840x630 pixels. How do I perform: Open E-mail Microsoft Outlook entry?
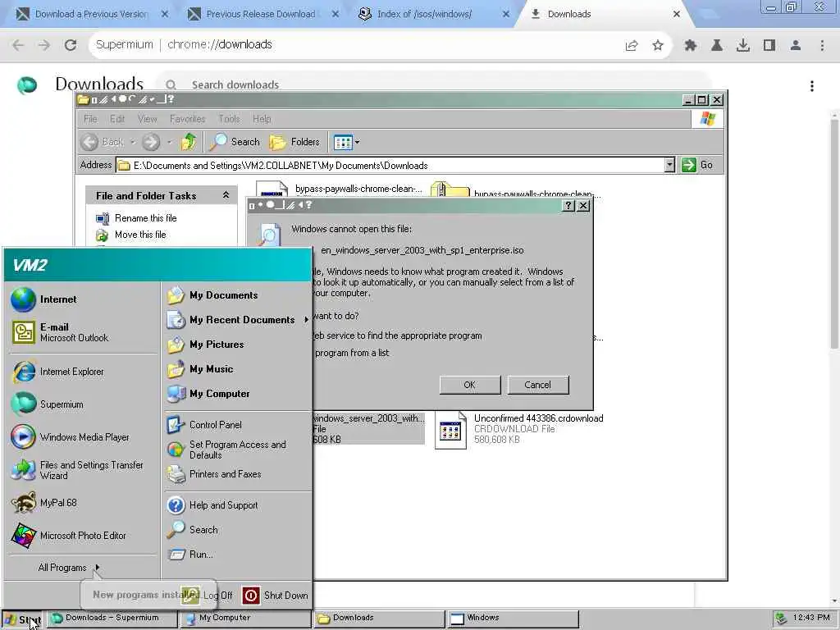tap(60, 332)
